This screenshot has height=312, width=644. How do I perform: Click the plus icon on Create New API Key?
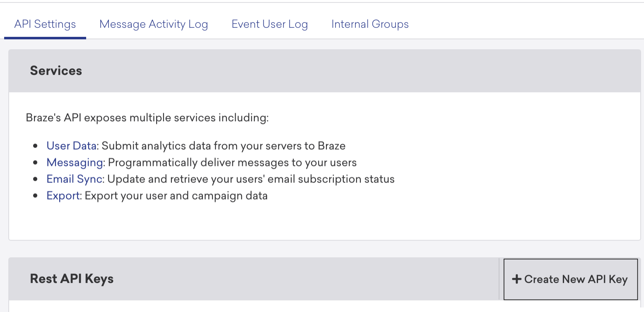(x=516, y=279)
